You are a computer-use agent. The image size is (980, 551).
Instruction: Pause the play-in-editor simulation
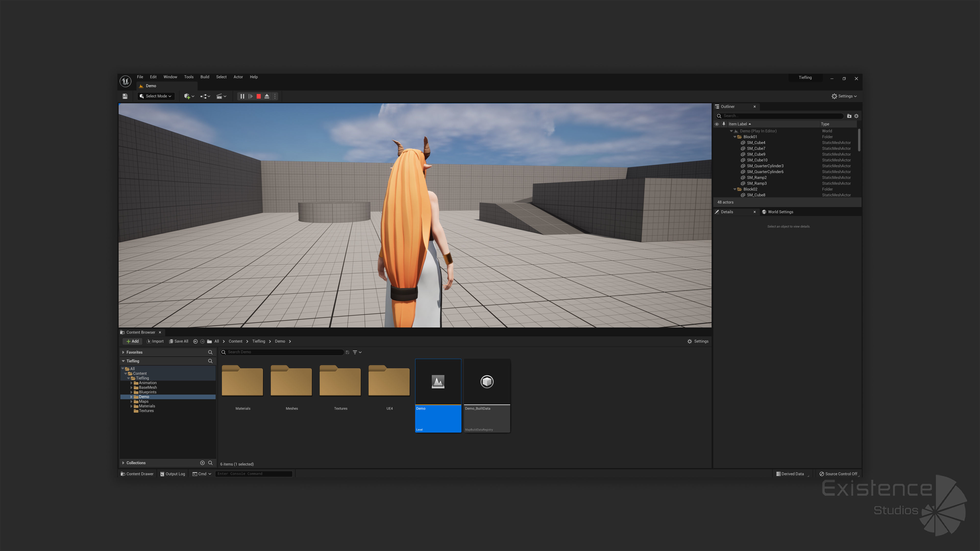click(x=242, y=96)
